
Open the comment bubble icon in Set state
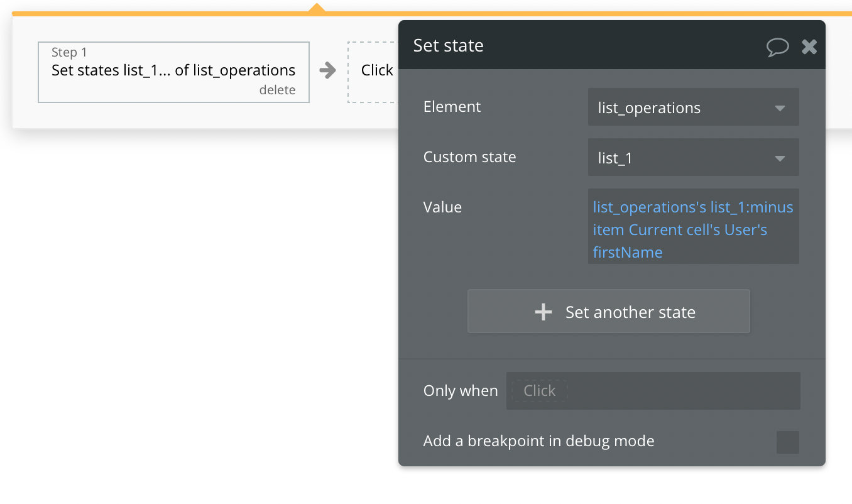tap(777, 47)
